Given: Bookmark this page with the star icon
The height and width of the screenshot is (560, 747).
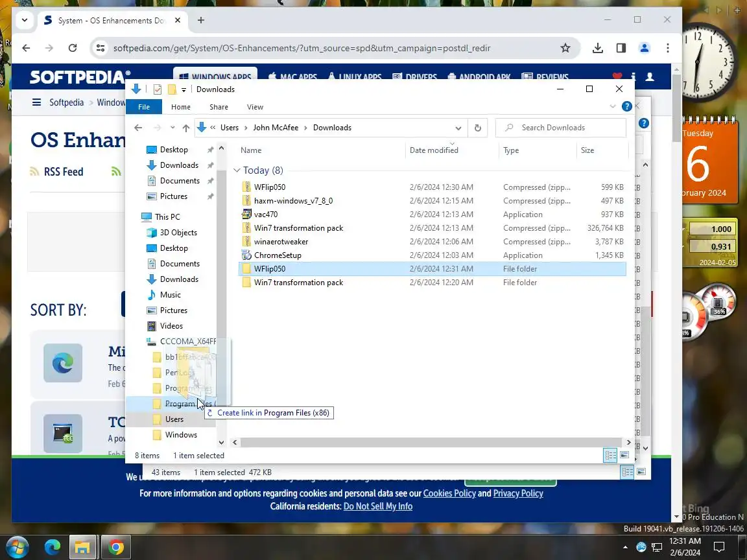Looking at the screenshot, I should (565, 48).
